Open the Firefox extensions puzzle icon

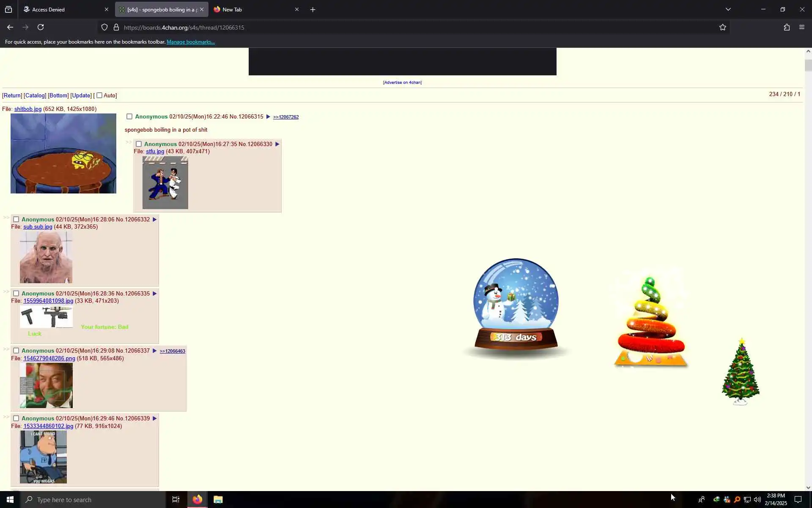pos(786,27)
